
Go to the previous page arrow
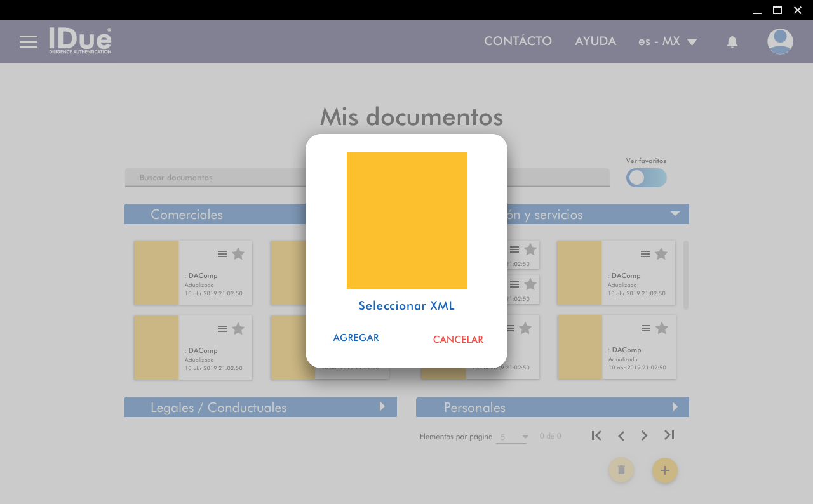coord(621,435)
